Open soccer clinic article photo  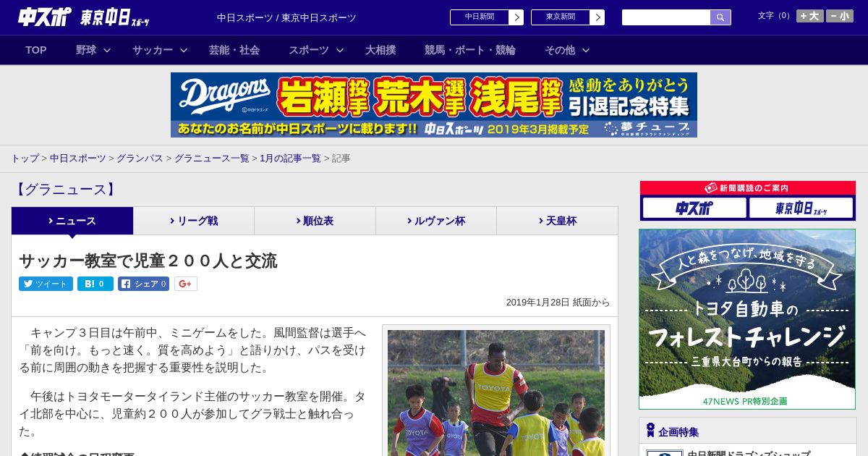(x=496, y=393)
